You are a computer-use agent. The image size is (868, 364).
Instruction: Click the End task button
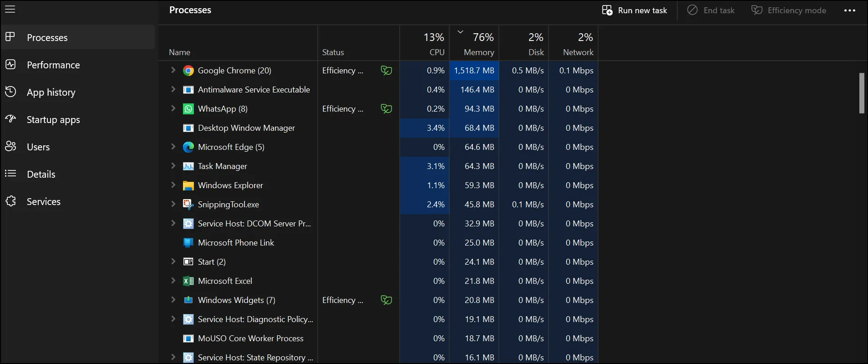pos(711,10)
